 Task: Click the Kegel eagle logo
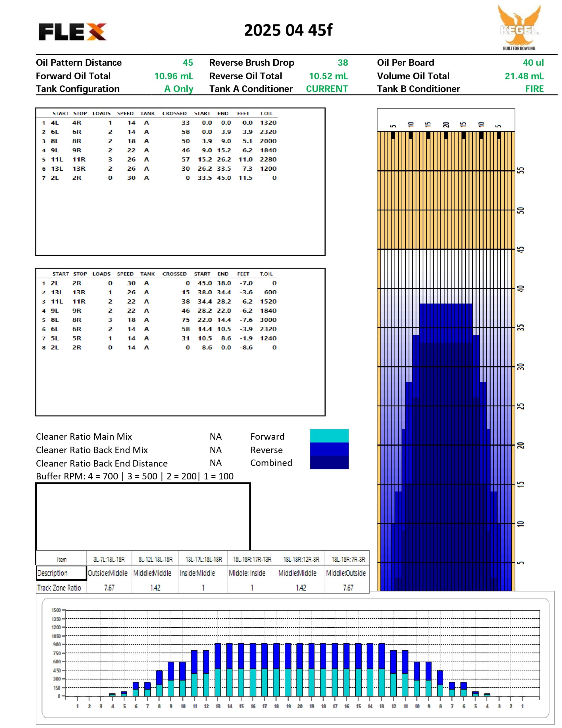click(x=519, y=27)
